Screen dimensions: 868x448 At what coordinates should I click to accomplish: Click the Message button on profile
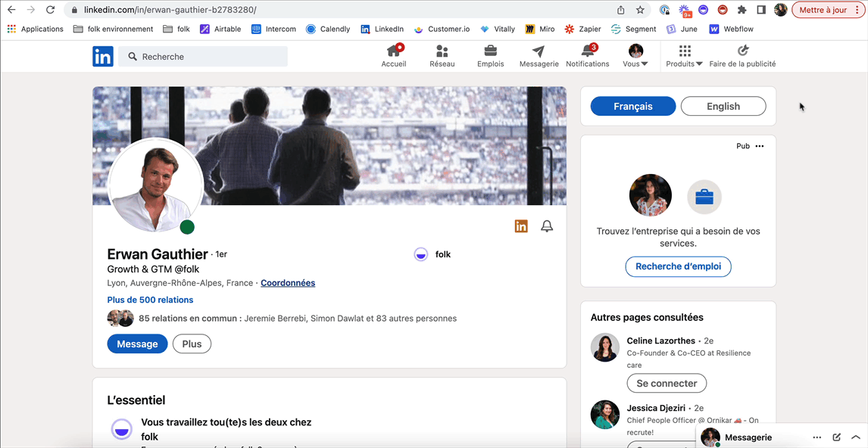[x=137, y=344]
